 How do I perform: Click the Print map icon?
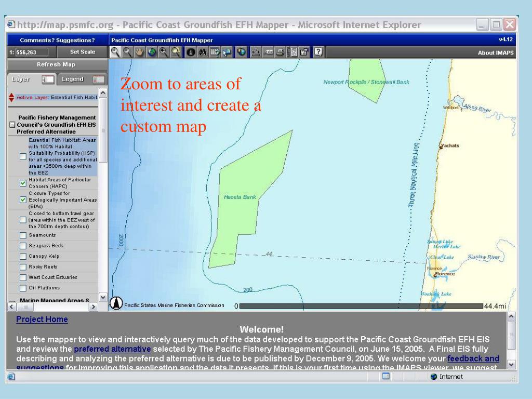tap(280, 52)
